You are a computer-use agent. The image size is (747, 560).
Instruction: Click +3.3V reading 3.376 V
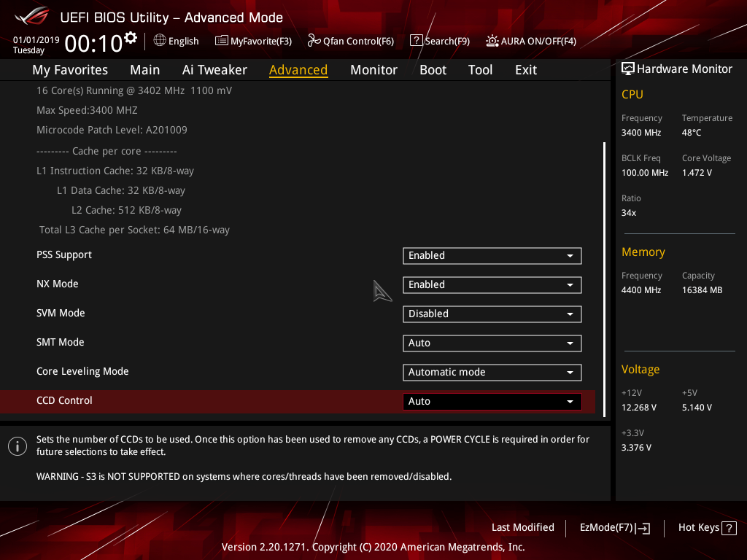pyautogui.click(x=636, y=448)
